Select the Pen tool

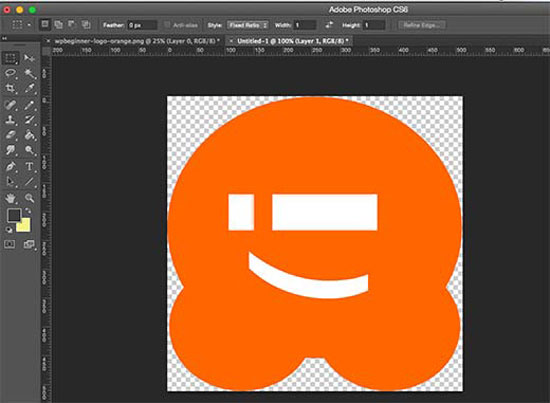[x=10, y=166]
